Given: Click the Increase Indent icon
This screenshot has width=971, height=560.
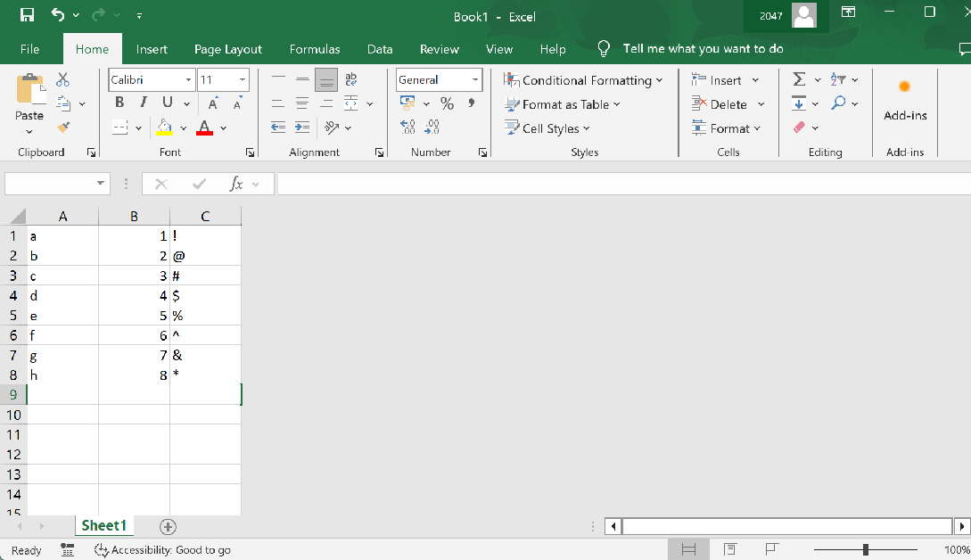Looking at the screenshot, I should [x=302, y=128].
